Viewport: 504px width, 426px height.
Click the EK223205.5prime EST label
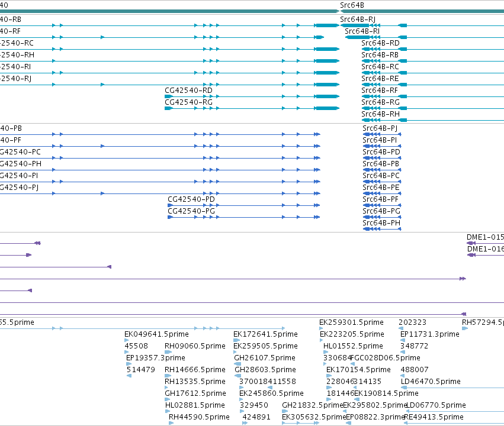352,334
